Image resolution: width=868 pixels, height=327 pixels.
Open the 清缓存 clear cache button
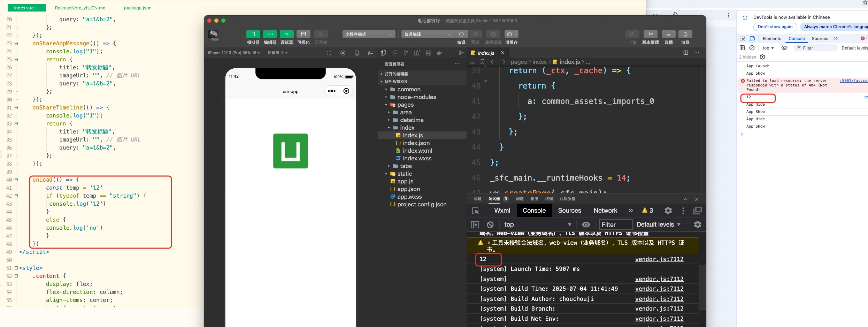tap(511, 34)
